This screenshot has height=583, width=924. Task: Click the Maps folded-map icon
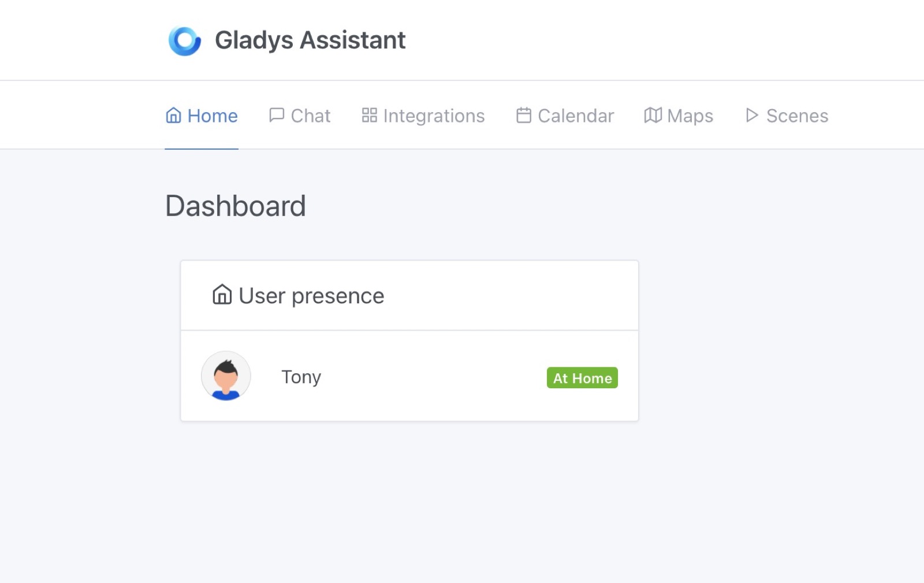click(653, 115)
